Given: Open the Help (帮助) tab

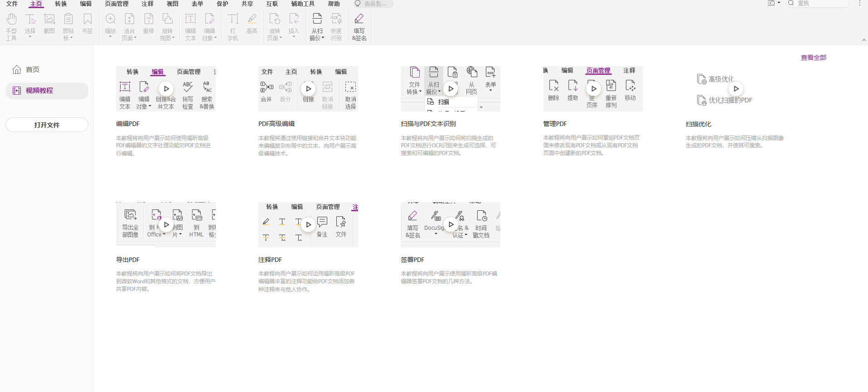Looking at the screenshot, I should pyautogui.click(x=334, y=4).
